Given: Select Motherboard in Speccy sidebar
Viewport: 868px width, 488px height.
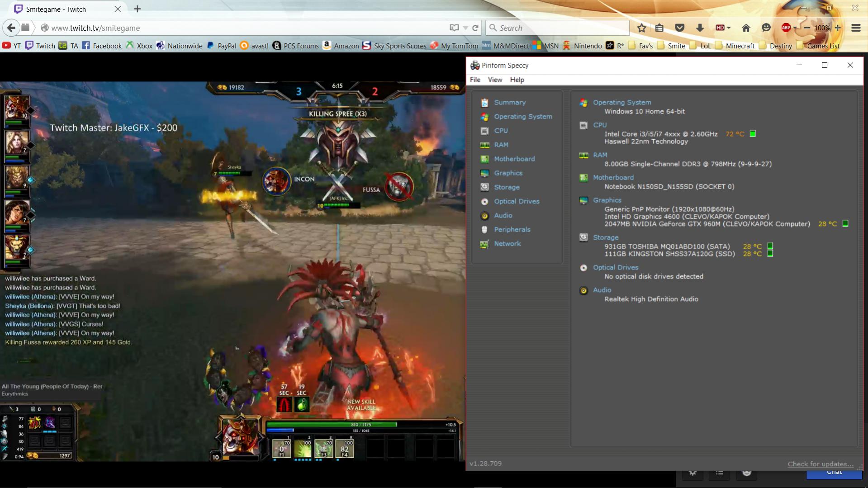Looking at the screenshot, I should pos(514,159).
